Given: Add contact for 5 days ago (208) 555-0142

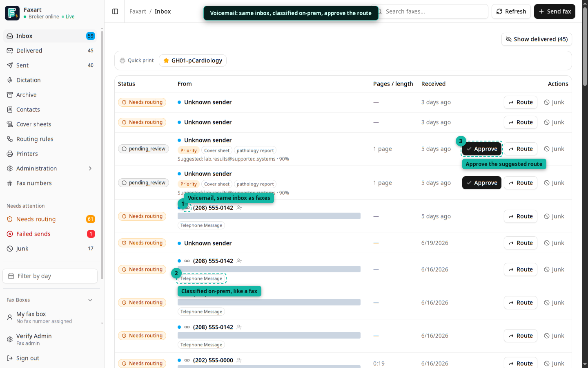Looking at the screenshot, I should (x=239, y=208).
